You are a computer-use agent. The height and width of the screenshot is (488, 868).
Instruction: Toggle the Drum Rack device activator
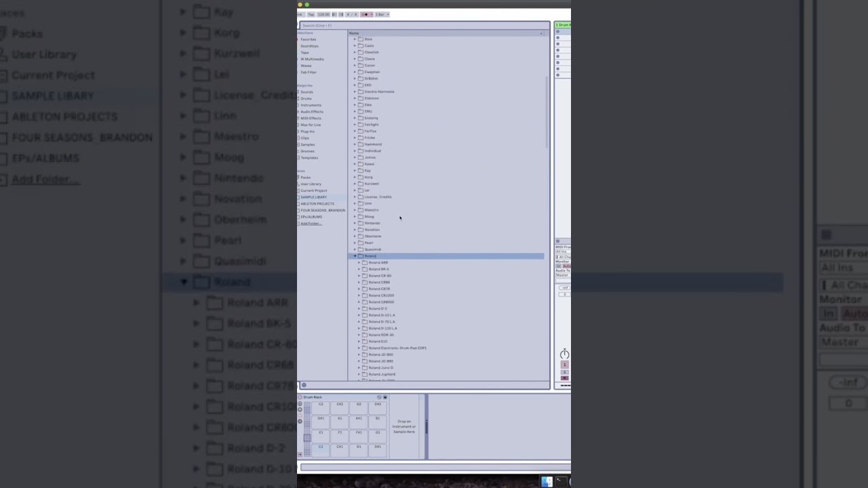(300, 397)
